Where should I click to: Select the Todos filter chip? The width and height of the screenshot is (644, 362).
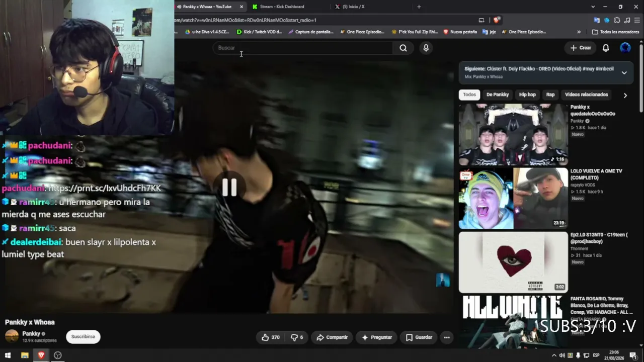pyautogui.click(x=469, y=95)
